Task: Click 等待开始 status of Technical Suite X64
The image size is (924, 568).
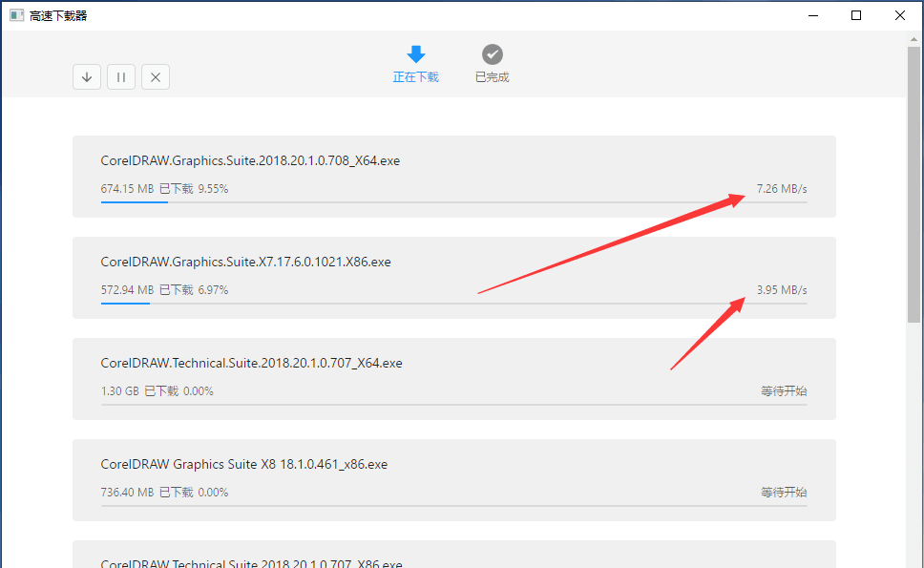Action: tap(784, 391)
